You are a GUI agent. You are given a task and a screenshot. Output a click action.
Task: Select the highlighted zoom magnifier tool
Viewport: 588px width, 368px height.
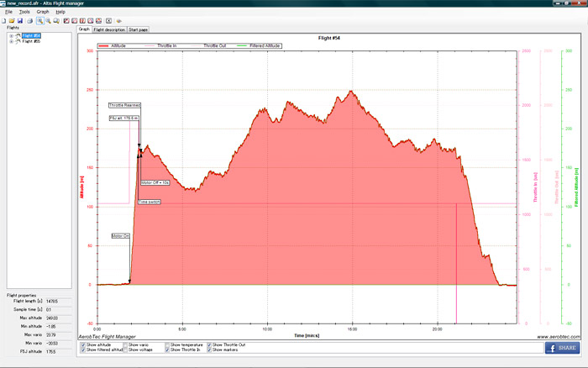(x=39, y=21)
